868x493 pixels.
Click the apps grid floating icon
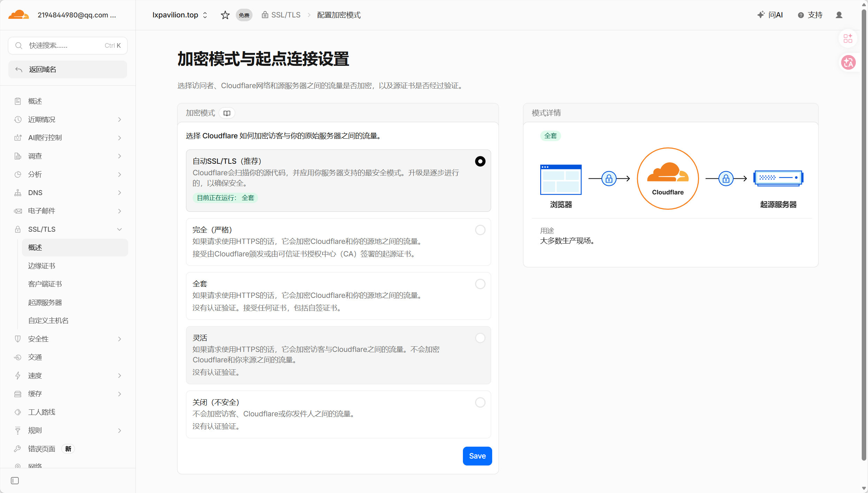(x=848, y=38)
